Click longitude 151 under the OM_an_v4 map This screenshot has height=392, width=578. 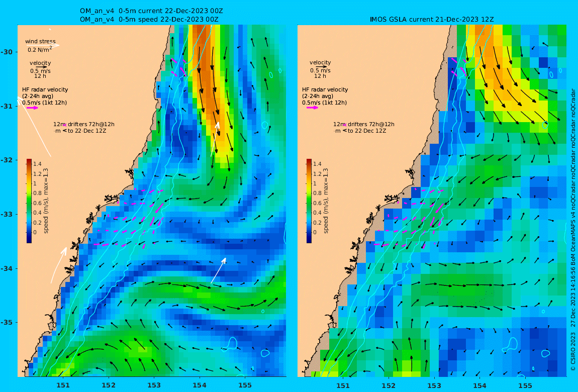pos(63,385)
